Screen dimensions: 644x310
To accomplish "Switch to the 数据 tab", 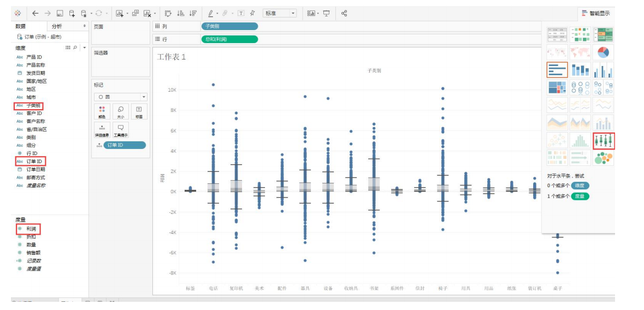I will 21,26.
